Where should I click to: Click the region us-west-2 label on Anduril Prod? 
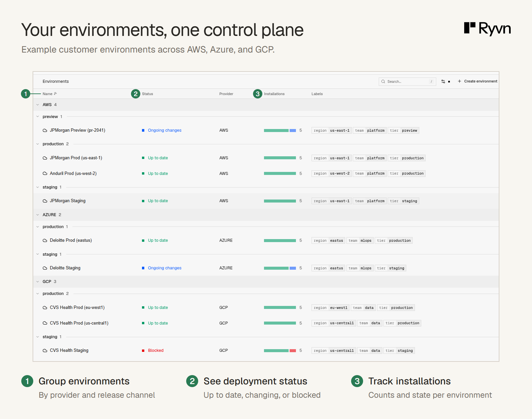click(332, 174)
